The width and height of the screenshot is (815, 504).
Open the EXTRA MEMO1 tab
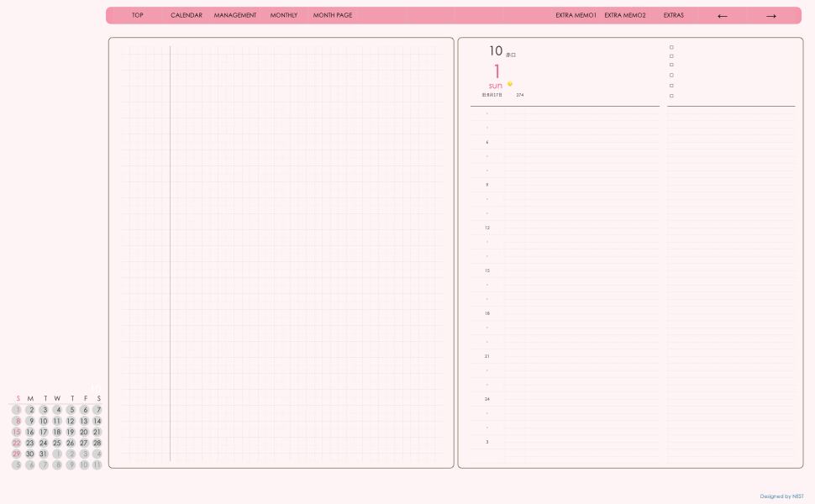(576, 15)
